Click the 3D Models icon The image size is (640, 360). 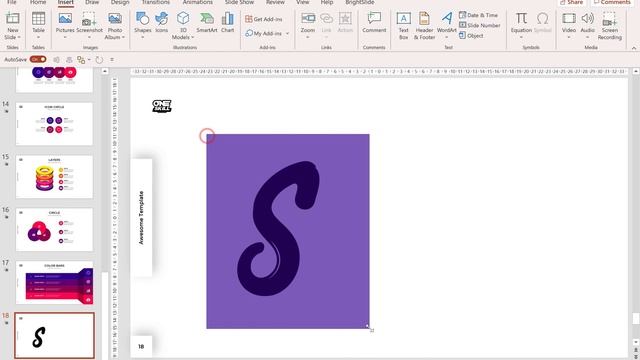coord(183,19)
